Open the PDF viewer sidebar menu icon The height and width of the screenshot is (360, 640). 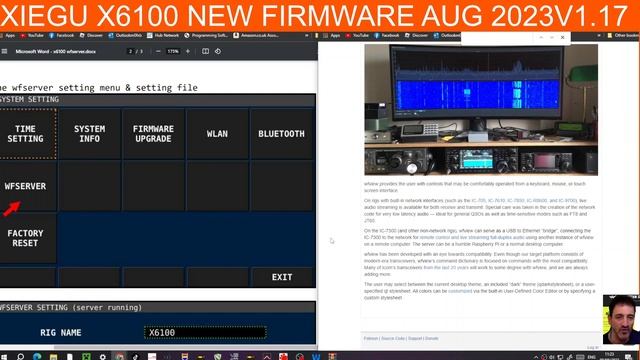pyautogui.click(x=4, y=51)
